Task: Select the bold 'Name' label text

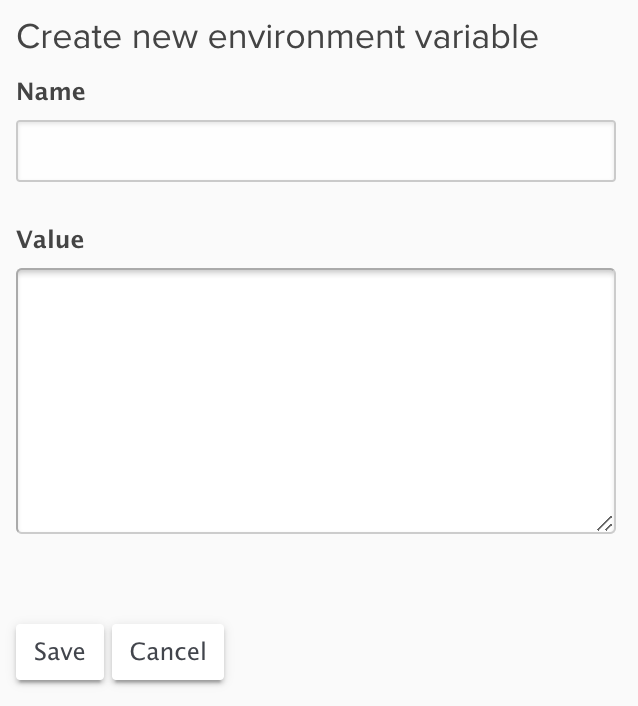Action: pos(51,92)
